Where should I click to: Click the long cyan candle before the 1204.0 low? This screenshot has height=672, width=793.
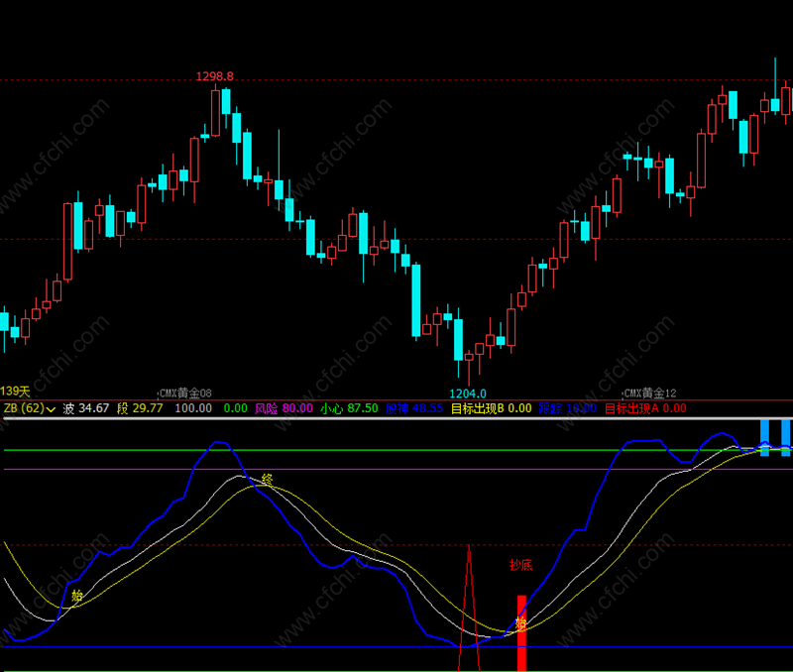click(x=415, y=300)
